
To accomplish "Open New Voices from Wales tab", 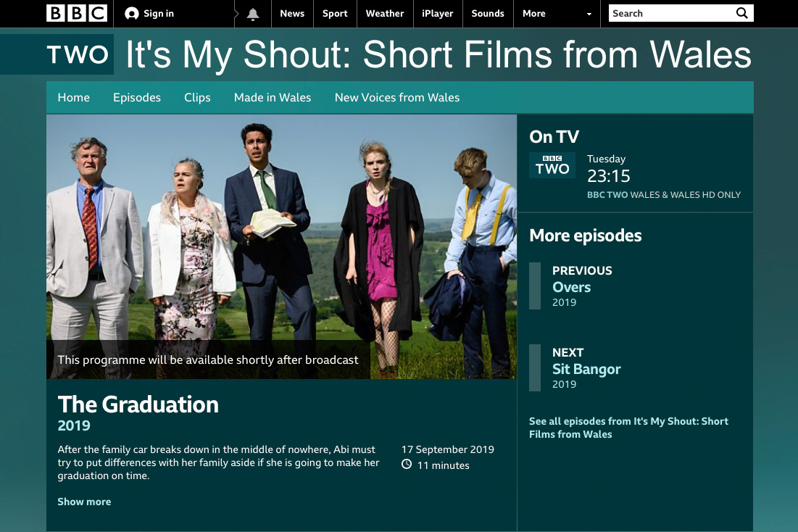I will 397,97.
